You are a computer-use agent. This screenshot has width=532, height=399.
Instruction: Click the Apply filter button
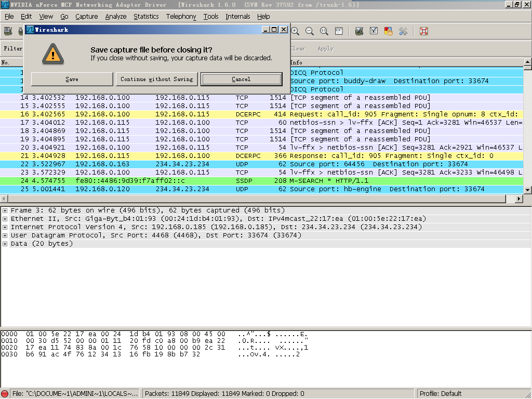pyautogui.click(x=326, y=48)
